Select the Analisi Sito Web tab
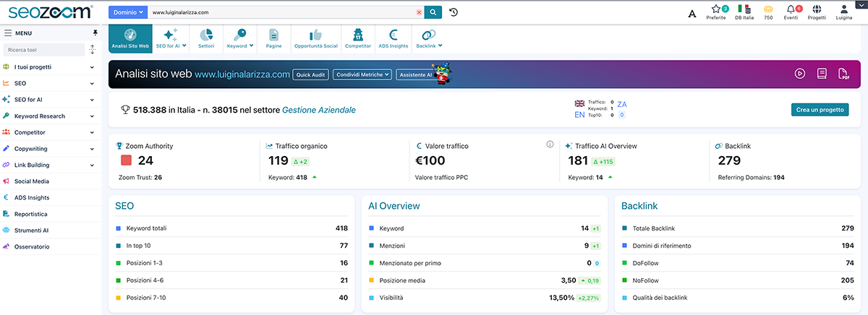 click(x=130, y=38)
